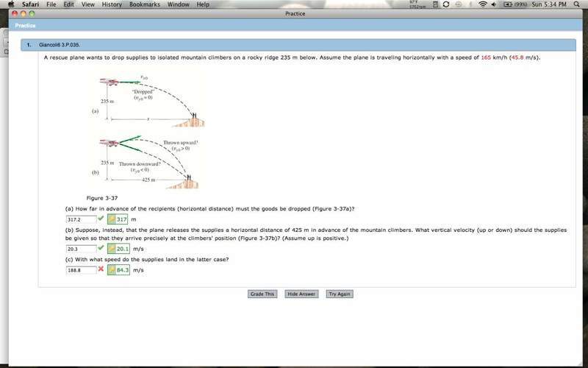The width and height of the screenshot is (588, 368).
Task: Open the Safari application menu
Action: [31, 4]
